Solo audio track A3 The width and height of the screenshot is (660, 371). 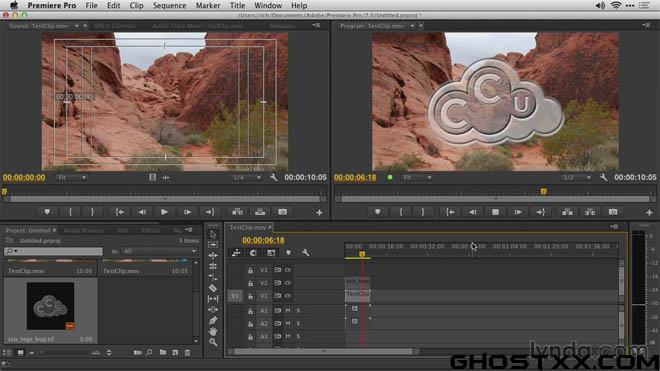298,336
